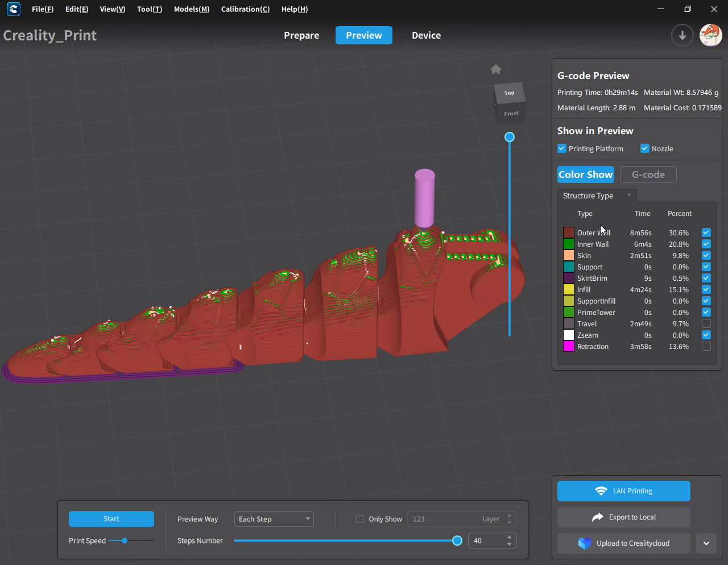Uncheck the Printing Platform checkbox
This screenshot has width=728, height=565.
(562, 149)
